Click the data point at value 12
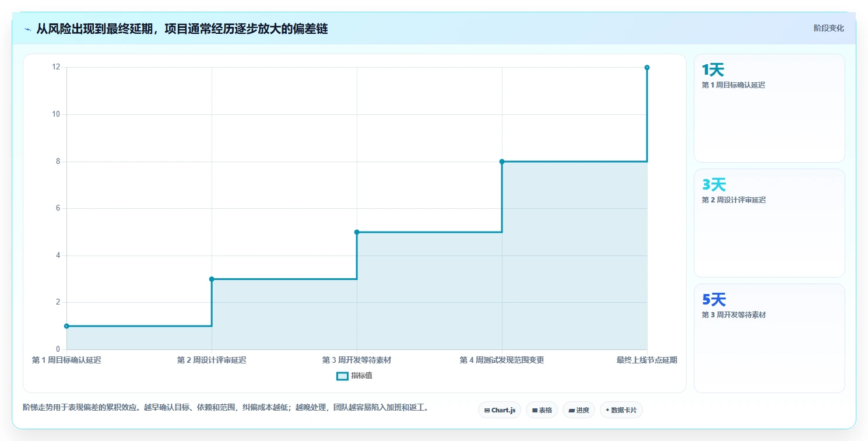This screenshot has height=441, width=868. [647, 68]
